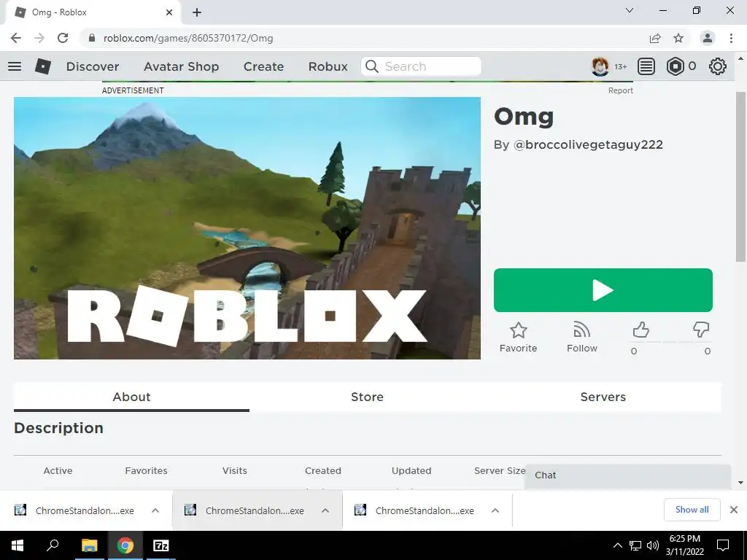Dislike the game with thumbs down
This screenshot has width=747, height=560.
pos(701,330)
